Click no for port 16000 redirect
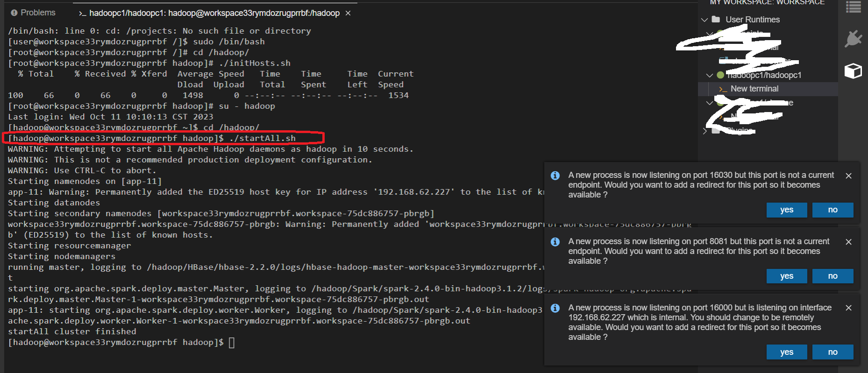The width and height of the screenshot is (868, 373). click(x=833, y=352)
